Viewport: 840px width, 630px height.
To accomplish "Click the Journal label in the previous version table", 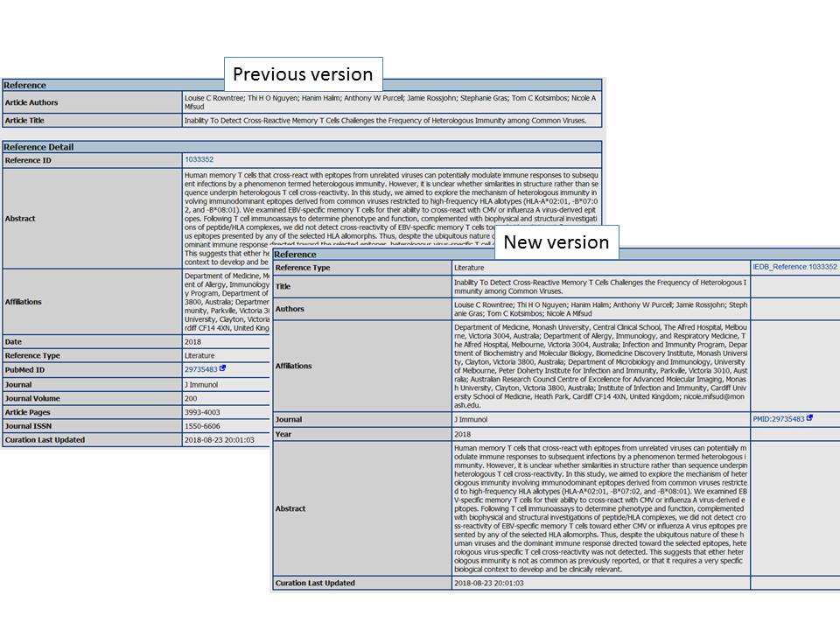I will pos(18,385).
